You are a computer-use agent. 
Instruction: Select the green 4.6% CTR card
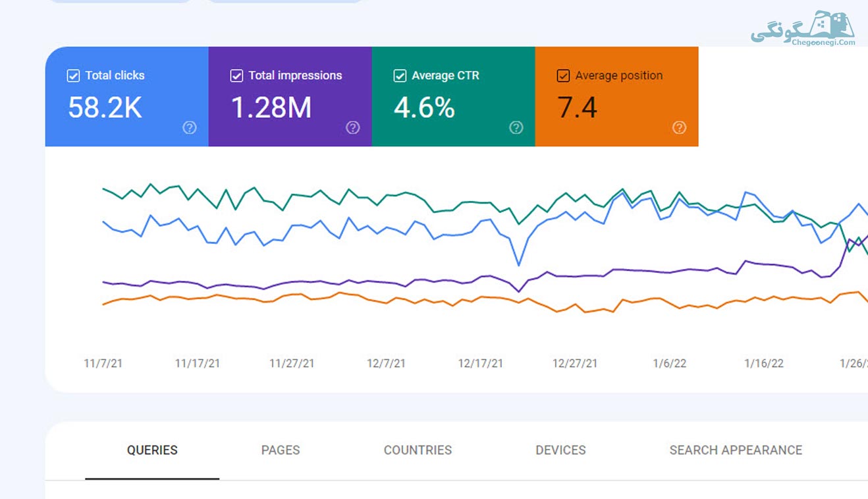coord(454,96)
